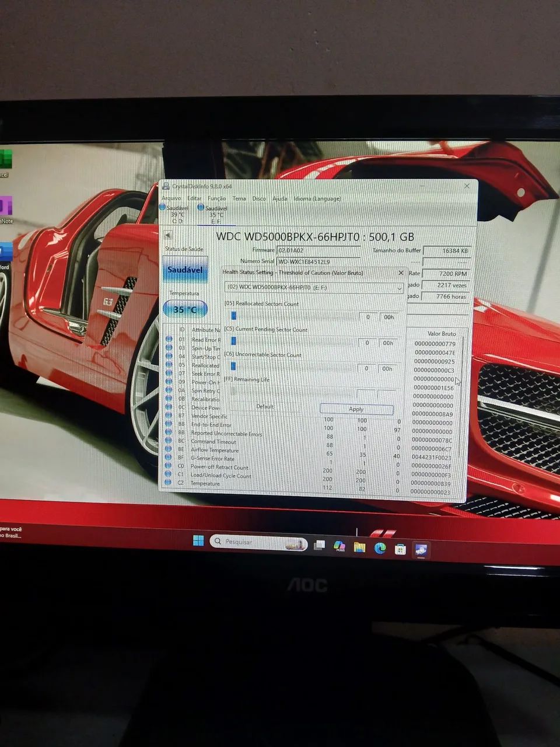Open the Idioma (Language) menu
This screenshot has height=747, width=560.
point(317,198)
